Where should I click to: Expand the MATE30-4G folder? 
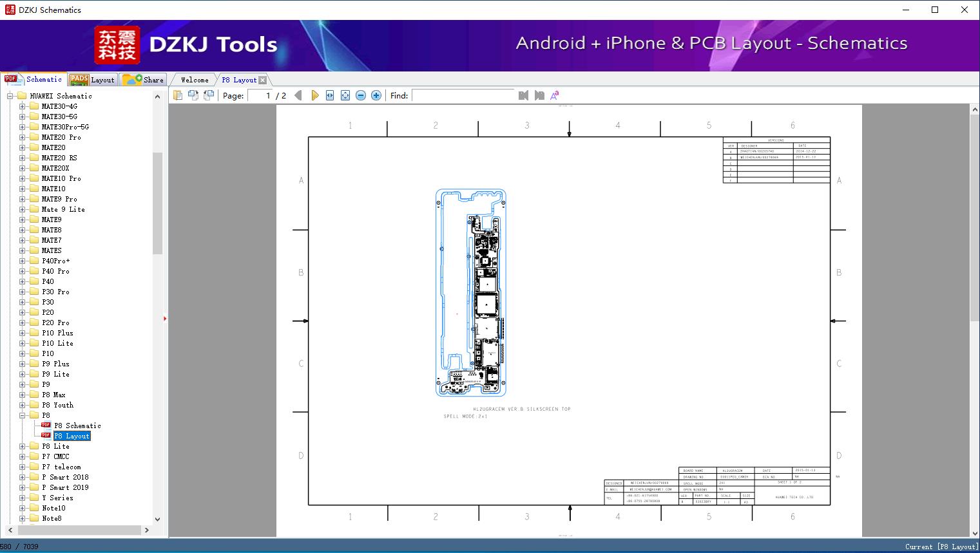coord(23,106)
